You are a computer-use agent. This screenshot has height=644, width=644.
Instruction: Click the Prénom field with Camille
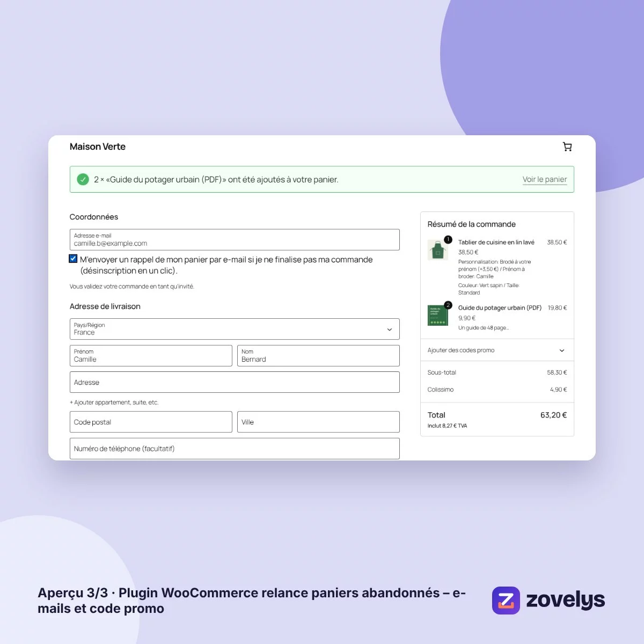(x=151, y=356)
